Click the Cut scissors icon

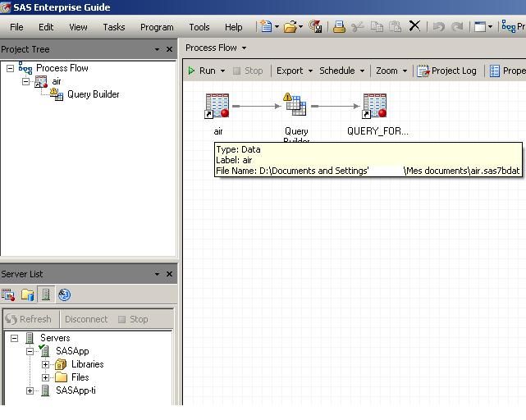[358, 26]
